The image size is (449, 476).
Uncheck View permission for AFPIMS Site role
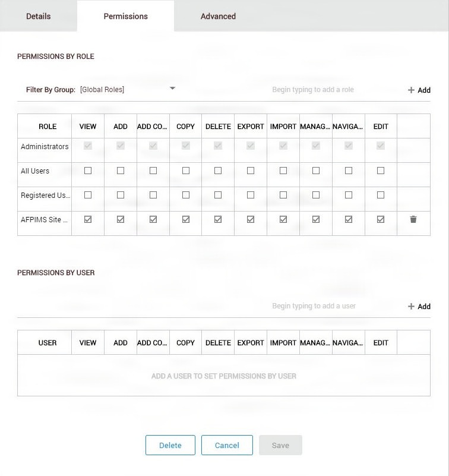click(x=88, y=219)
